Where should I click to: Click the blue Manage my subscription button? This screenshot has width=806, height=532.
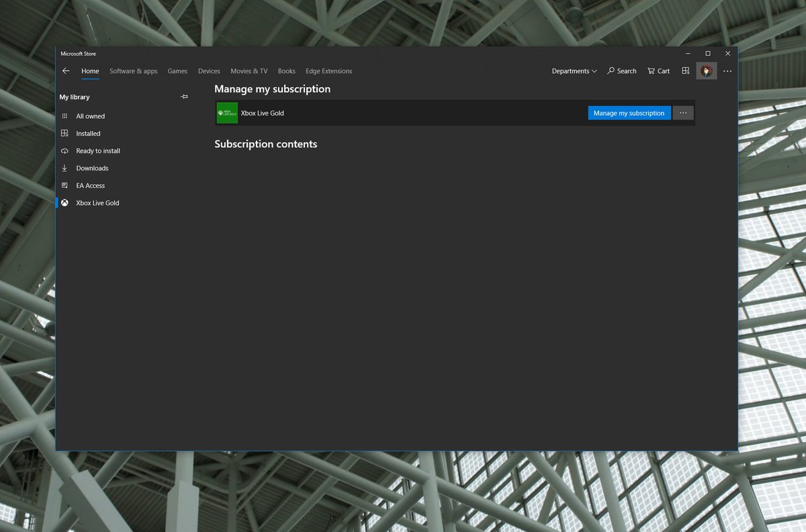629,113
